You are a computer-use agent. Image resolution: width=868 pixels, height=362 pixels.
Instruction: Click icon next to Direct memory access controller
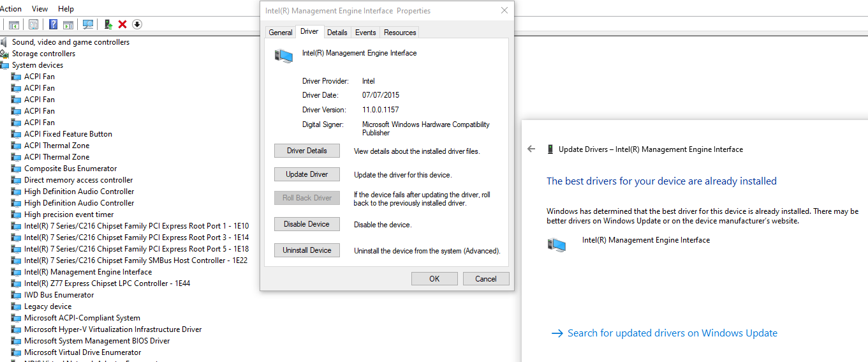[x=17, y=180]
